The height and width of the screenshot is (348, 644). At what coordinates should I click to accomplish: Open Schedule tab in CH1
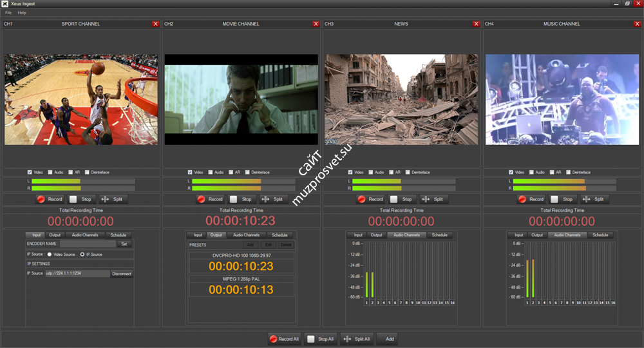pyautogui.click(x=118, y=235)
